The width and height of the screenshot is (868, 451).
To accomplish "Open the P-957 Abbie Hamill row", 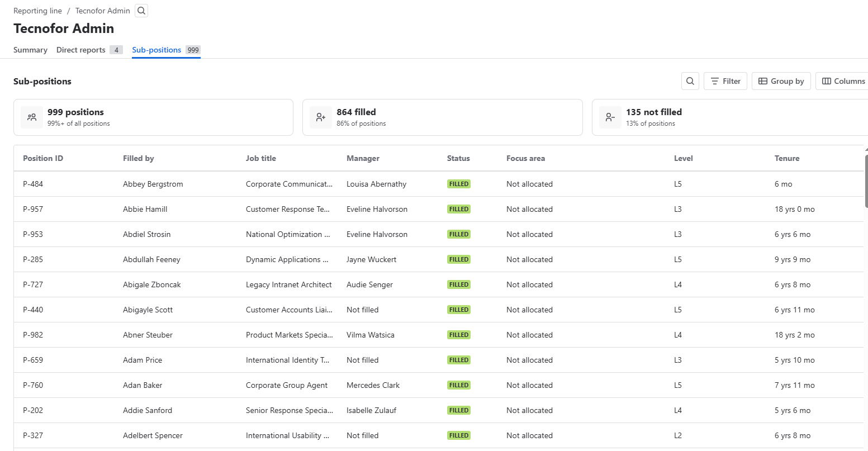I will click(x=145, y=209).
